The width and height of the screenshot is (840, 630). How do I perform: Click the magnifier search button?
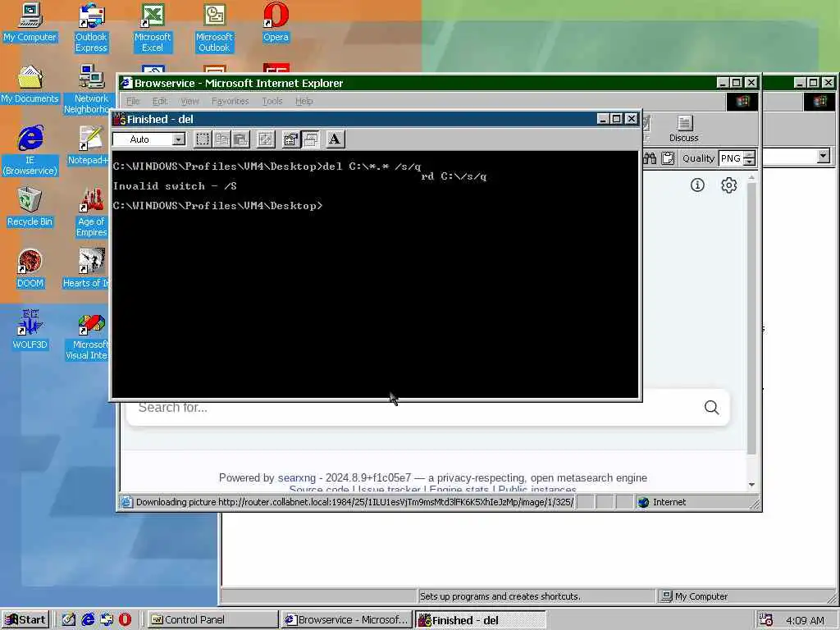click(711, 408)
